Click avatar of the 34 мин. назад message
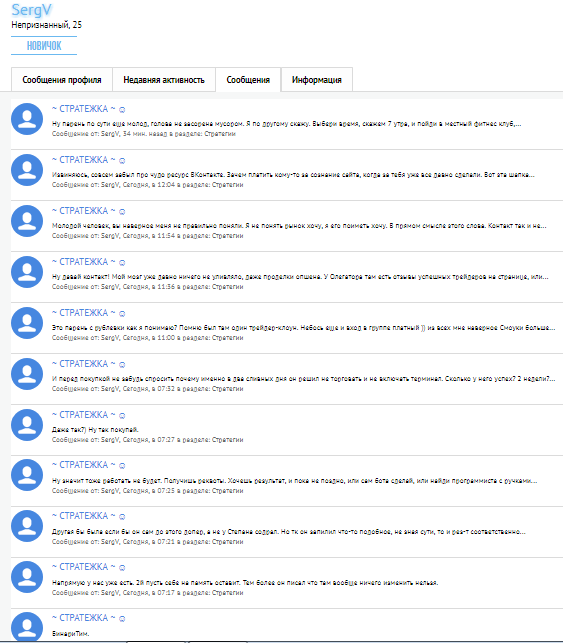The height and width of the screenshot is (643, 563). (x=27, y=119)
